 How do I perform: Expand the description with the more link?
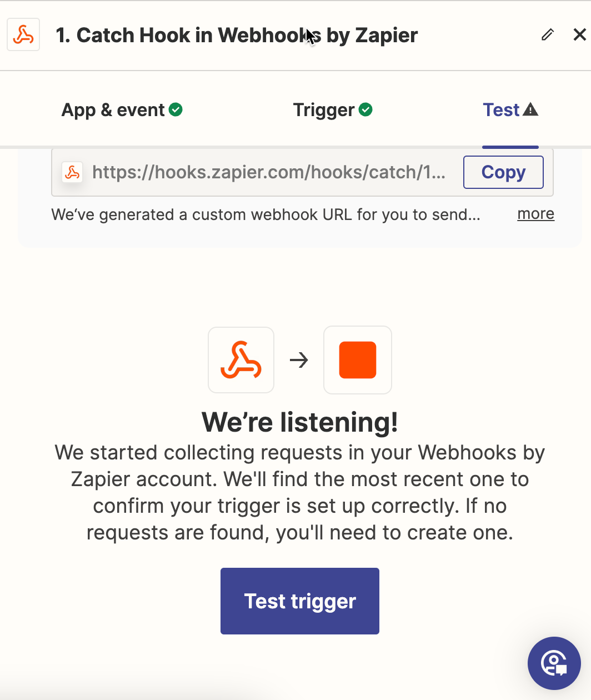[x=535, y=214]
